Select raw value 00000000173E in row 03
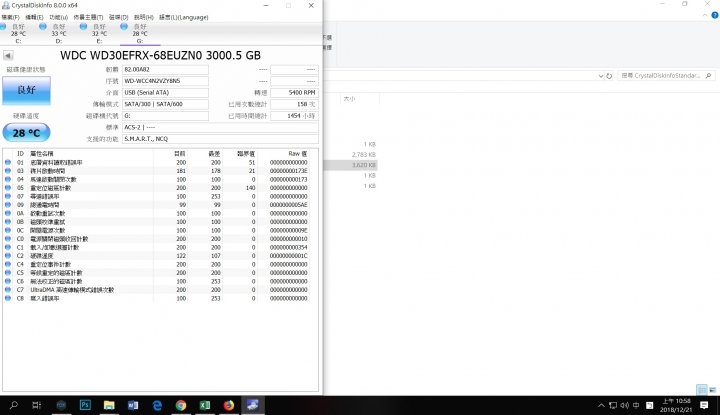Screen dimensions: 720x415 (288, 171)
